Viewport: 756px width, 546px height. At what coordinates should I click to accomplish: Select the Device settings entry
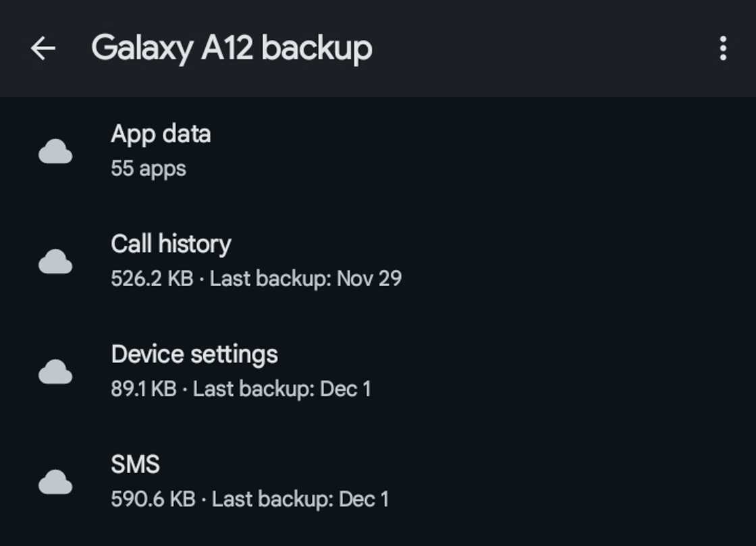pyautogui.click(x=194, y=354)
